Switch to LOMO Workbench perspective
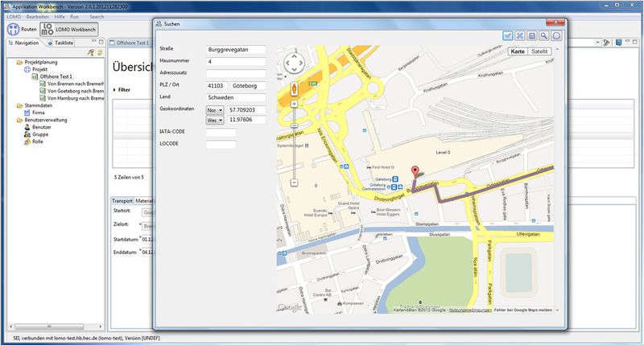The image size is (644, 345). coord(69,29)
